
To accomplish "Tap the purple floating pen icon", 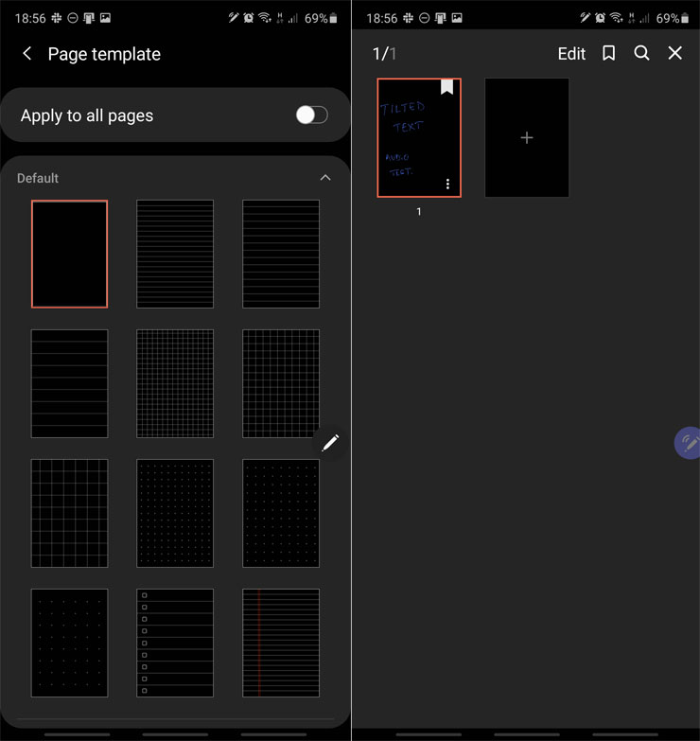I will (x=688, y=443).
